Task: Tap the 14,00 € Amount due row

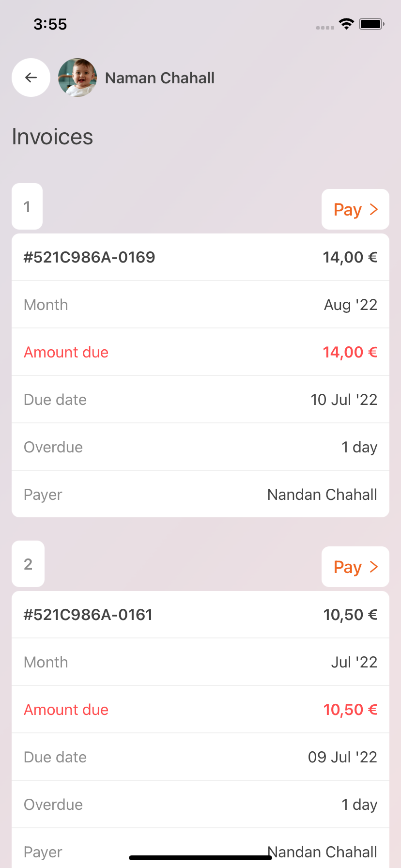Action: tap(200, 352)
